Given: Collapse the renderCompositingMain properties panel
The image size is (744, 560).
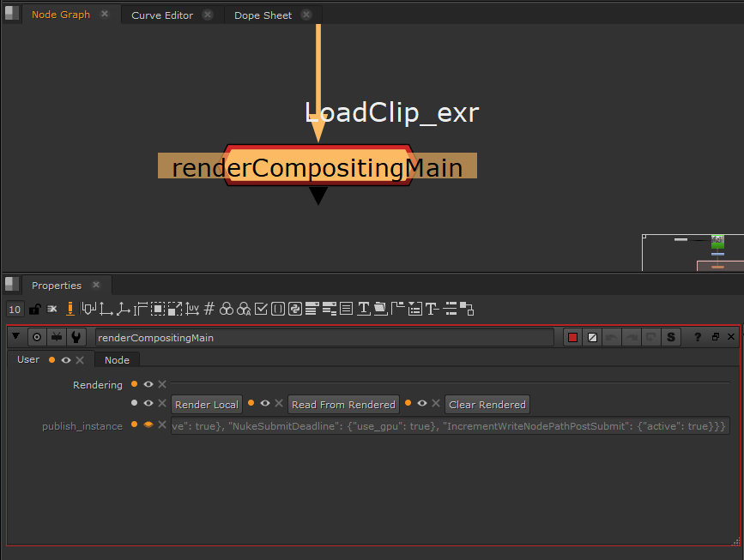Looking at the screenshot, I should (x=15, y=337).
